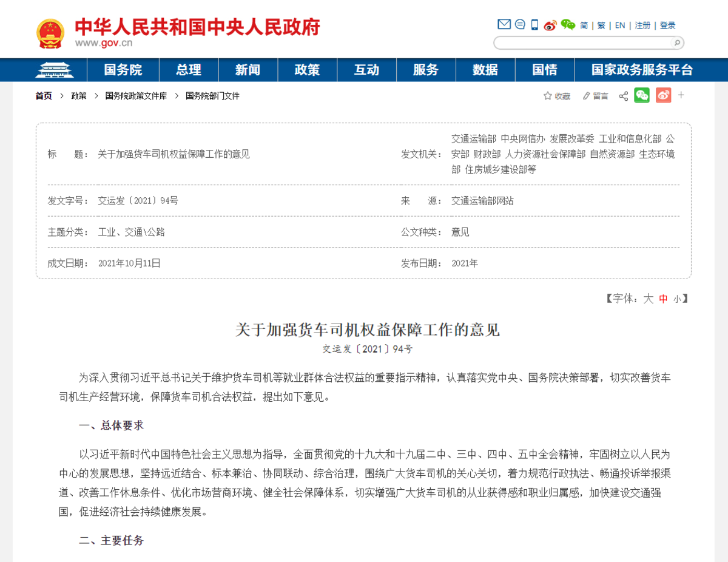Screen dimensions: 728x562
Task: Open the 互动 nav menu
Action: (366, 70)
